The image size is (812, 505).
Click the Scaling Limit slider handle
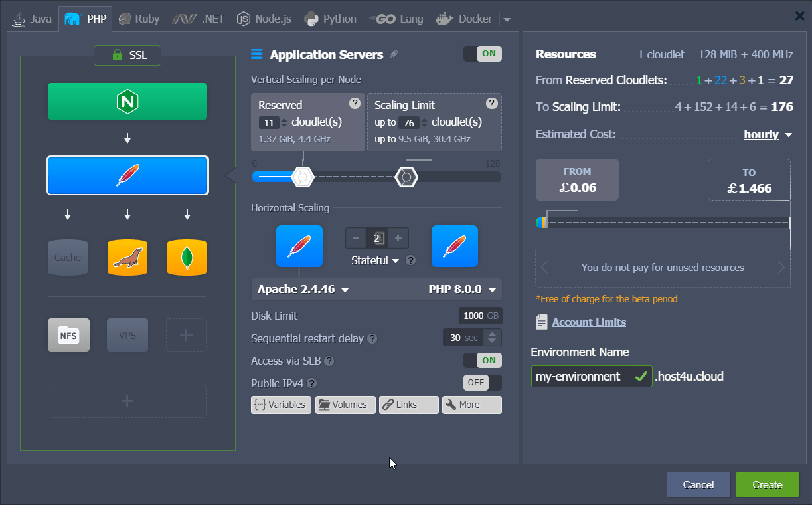coord(406,177)
